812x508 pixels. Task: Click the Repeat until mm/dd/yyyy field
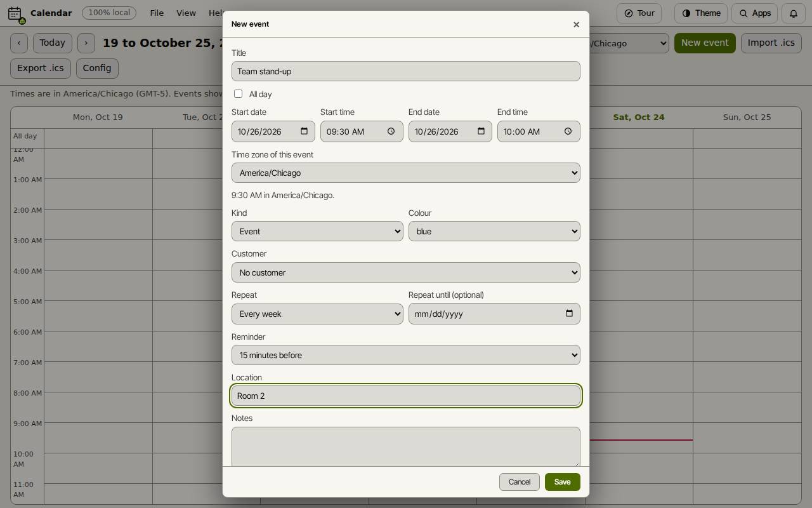[494, 314]
